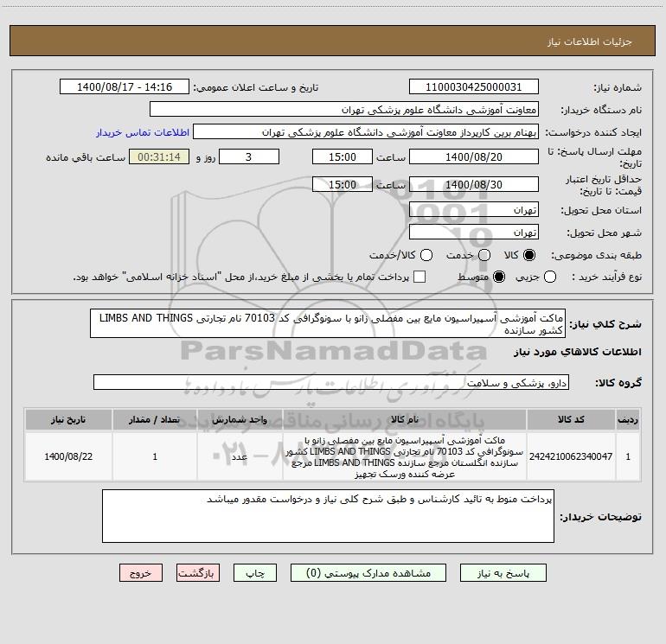Open مشاهده مدارک پیوستی (0) button
Screen dimensions: 666x644
click(368, 572)
